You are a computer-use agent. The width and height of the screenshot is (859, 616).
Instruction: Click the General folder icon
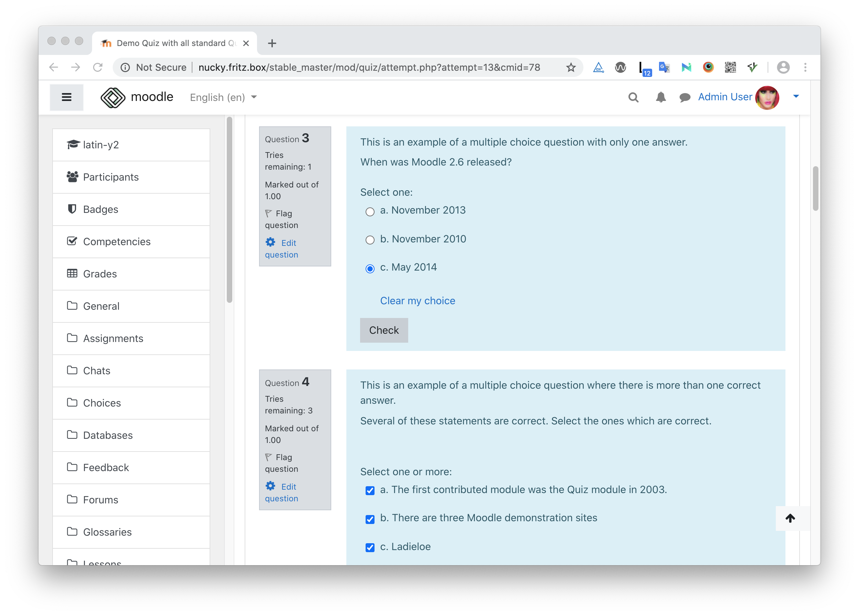72,306
